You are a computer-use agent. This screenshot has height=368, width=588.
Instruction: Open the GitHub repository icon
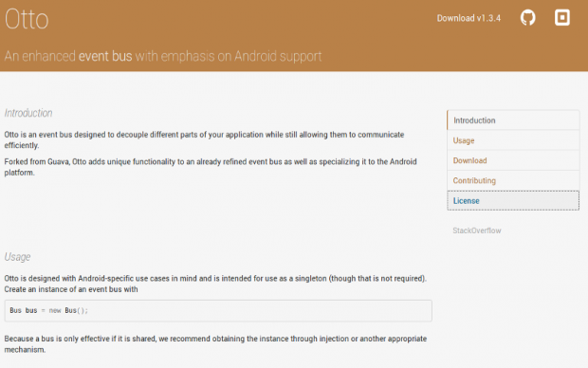pos(527,18)
